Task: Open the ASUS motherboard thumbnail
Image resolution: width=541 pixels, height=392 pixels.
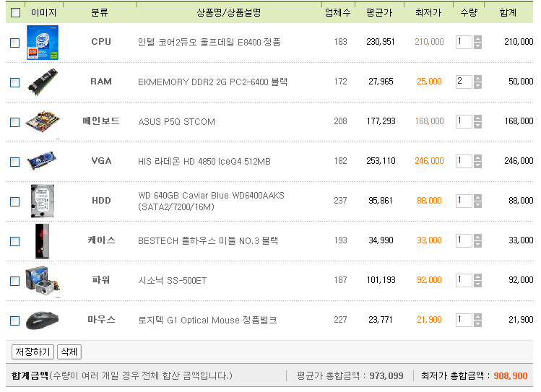Action: [x=43, y=122]
